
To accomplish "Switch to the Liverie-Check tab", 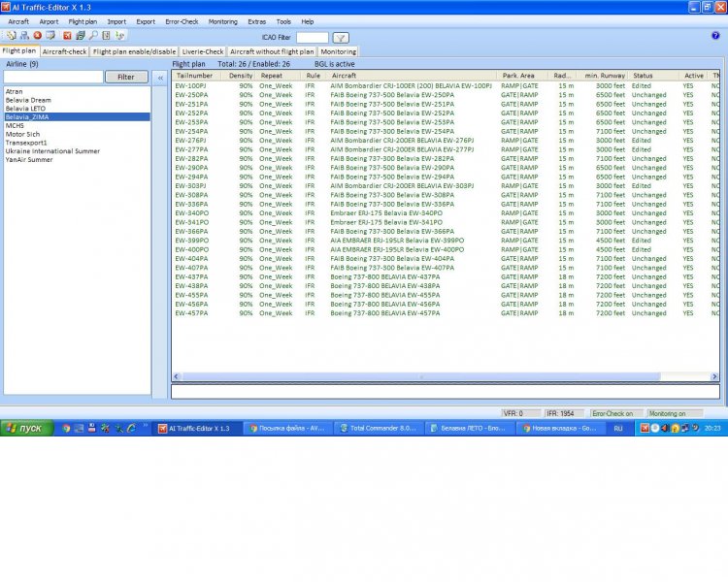I will coord(203,51).
